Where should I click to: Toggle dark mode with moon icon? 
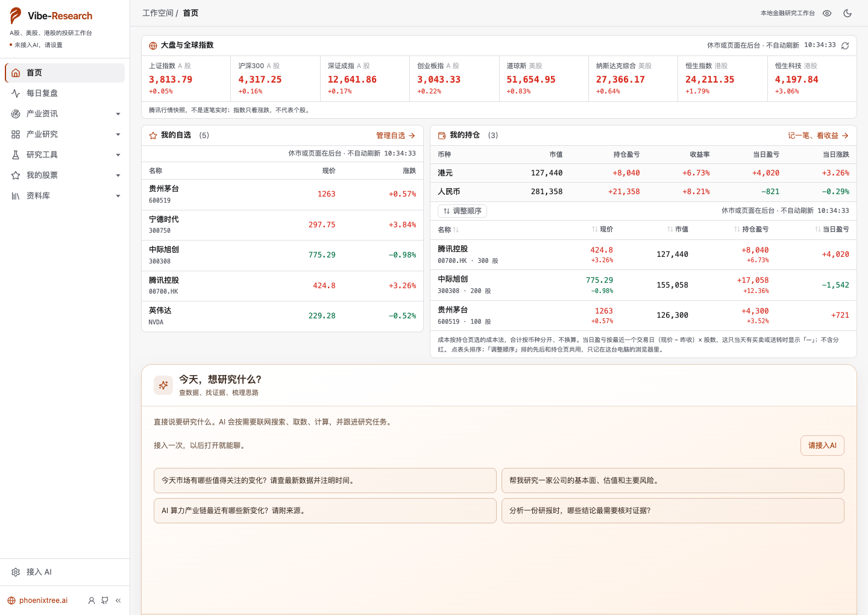point(848,13)
